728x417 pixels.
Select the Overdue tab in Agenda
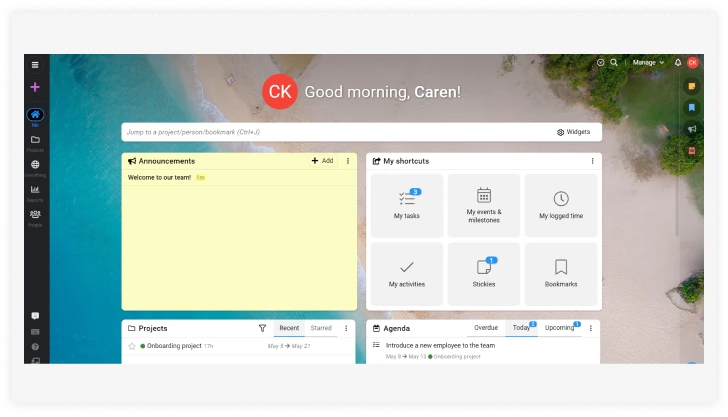tap(486, 328)
